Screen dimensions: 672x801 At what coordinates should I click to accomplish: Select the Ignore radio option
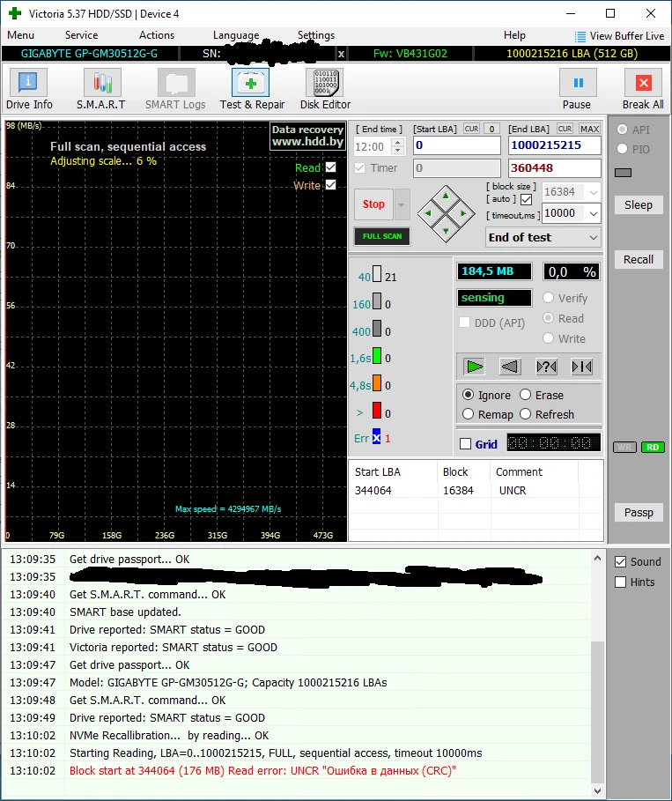468,395
